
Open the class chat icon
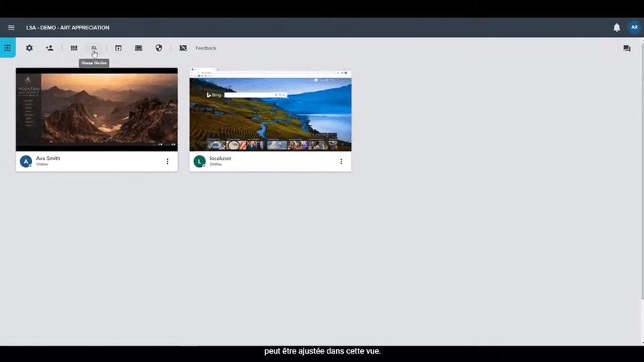click(x=627, y=48)
